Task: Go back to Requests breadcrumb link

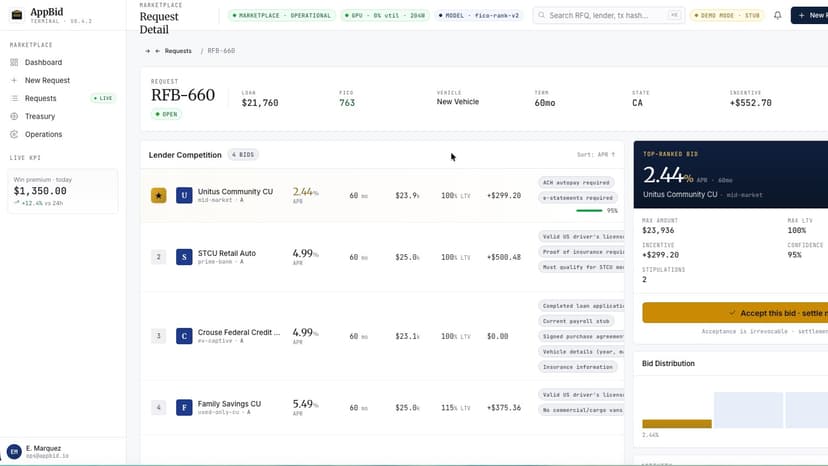Action: coord(178,51)
